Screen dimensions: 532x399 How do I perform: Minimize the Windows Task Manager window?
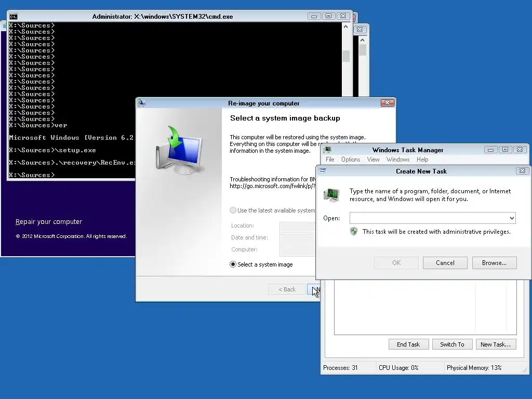click(x=490, y=150)
